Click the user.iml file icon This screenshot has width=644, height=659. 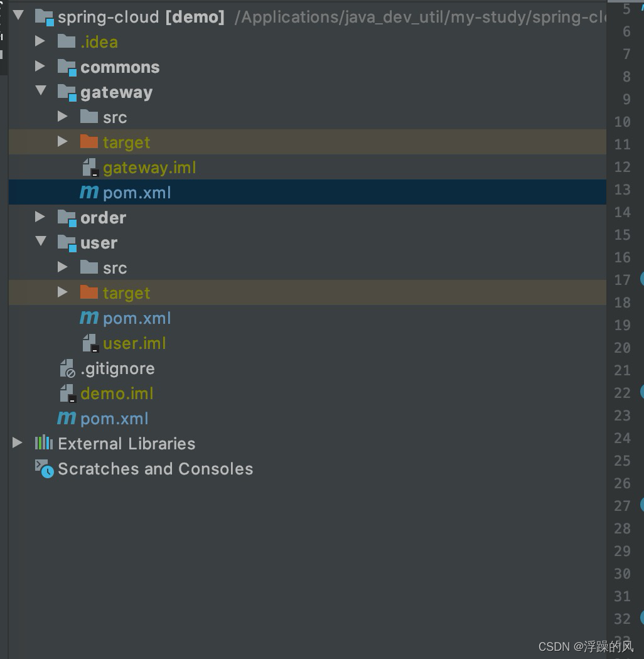[90, 343]
